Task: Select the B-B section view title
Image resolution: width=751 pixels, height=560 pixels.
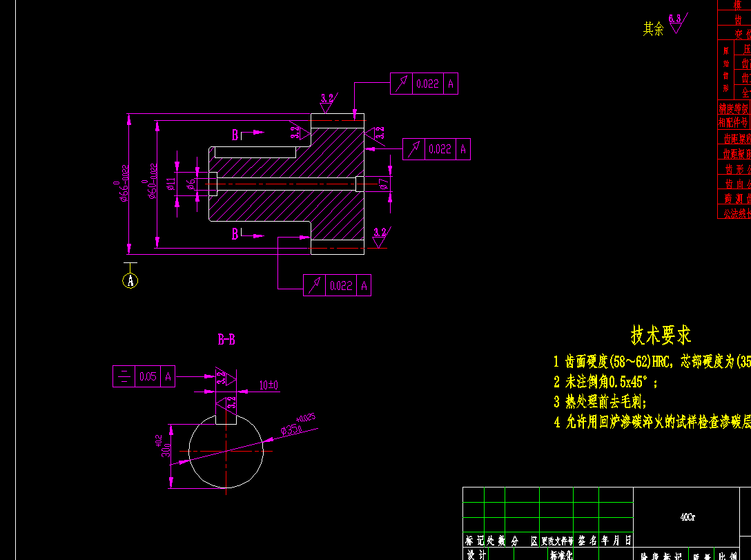Action: click(226, 340)
